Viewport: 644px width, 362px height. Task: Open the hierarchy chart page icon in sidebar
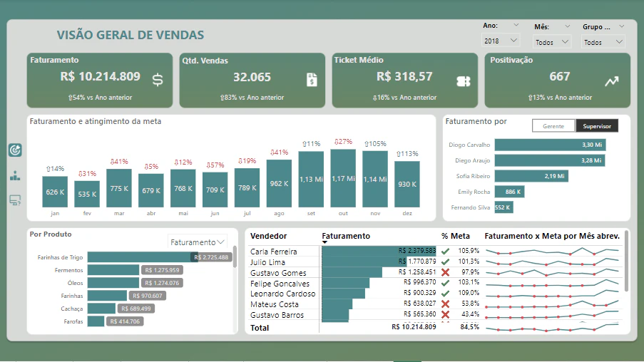pos(15,176)
